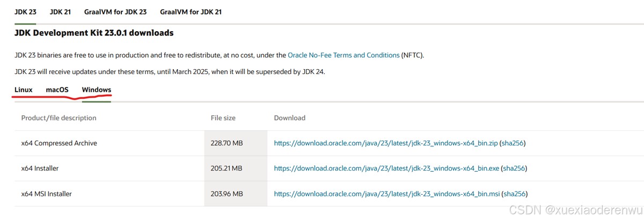Switch to the JDK 23 tab
The width and height of the screenshot is (644, 221).
pos(25,11)
